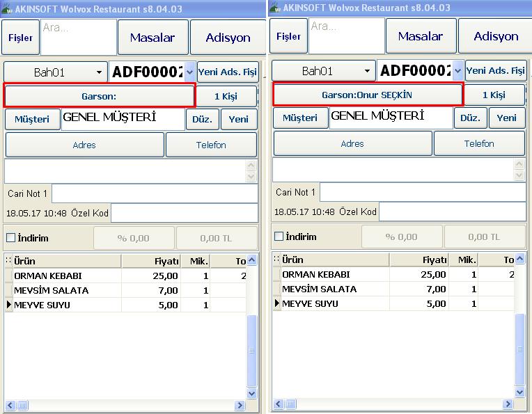Switch to Adisyon in the right window

(x=496, y=36)
